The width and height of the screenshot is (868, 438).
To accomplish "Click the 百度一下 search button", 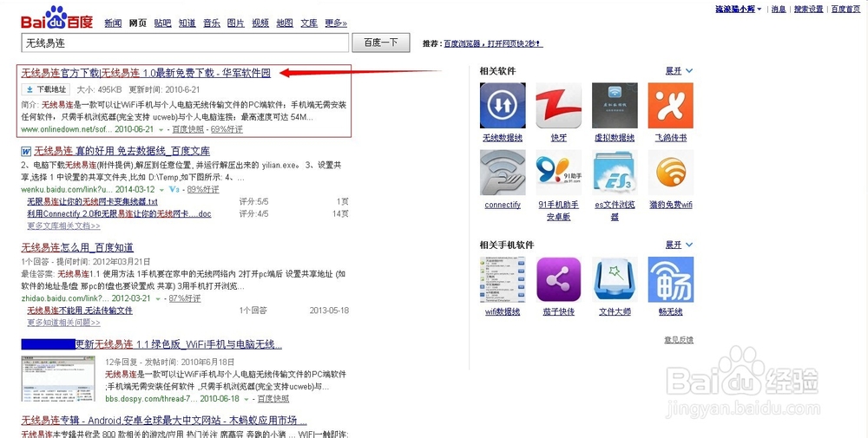I will coord(381,42).
